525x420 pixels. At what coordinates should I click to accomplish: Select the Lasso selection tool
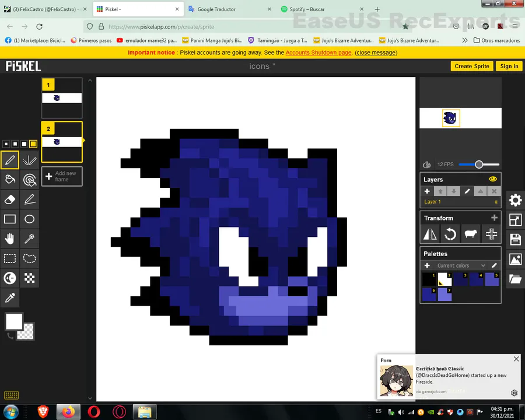click(30, 258)
